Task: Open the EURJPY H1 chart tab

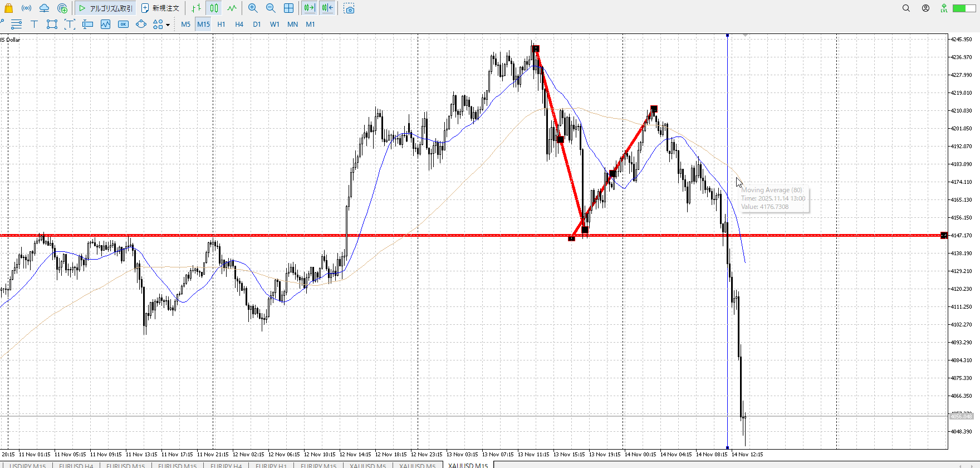Action: [x=271, y=466]
